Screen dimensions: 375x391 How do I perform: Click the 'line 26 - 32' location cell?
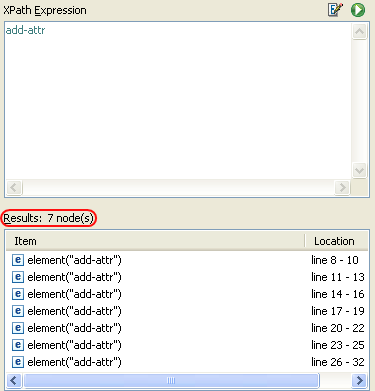coord(338,362)
